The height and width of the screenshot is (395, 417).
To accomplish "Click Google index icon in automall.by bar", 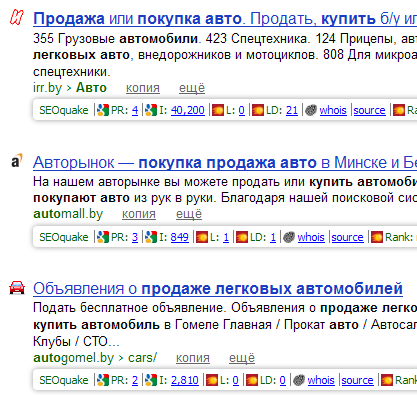I will pos(151,237).
